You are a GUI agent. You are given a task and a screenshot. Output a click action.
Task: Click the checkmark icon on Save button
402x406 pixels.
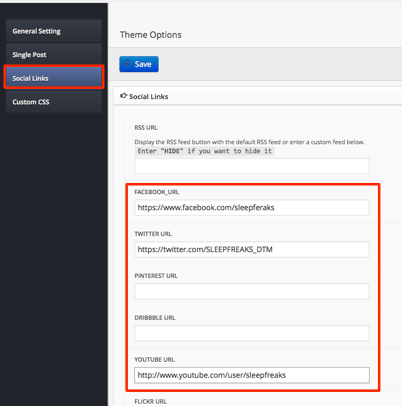point(127,63)
